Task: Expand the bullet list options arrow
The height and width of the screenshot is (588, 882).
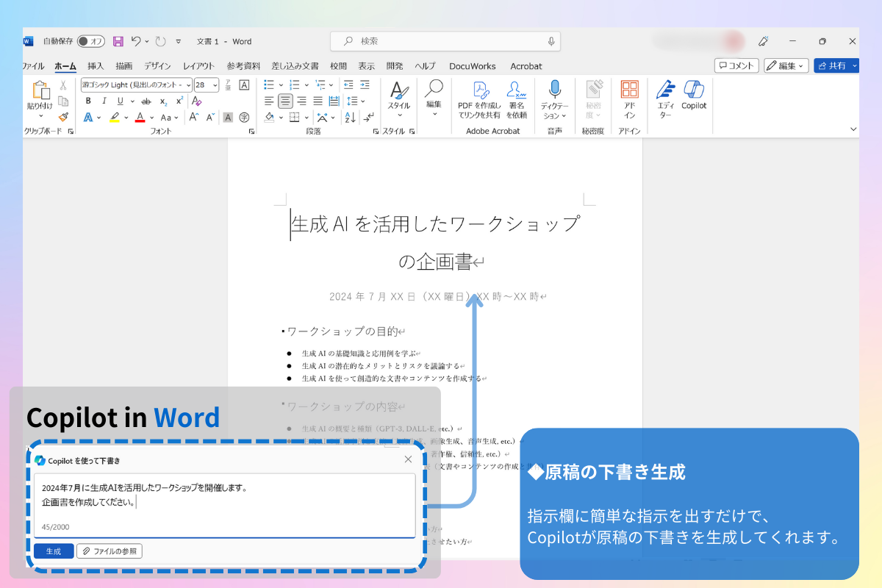Action: 281,85
